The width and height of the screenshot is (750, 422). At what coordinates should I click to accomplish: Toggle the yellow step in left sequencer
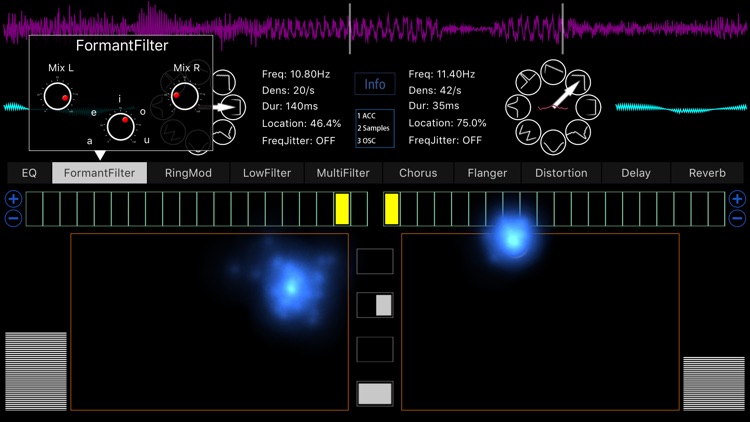point(342,209)
